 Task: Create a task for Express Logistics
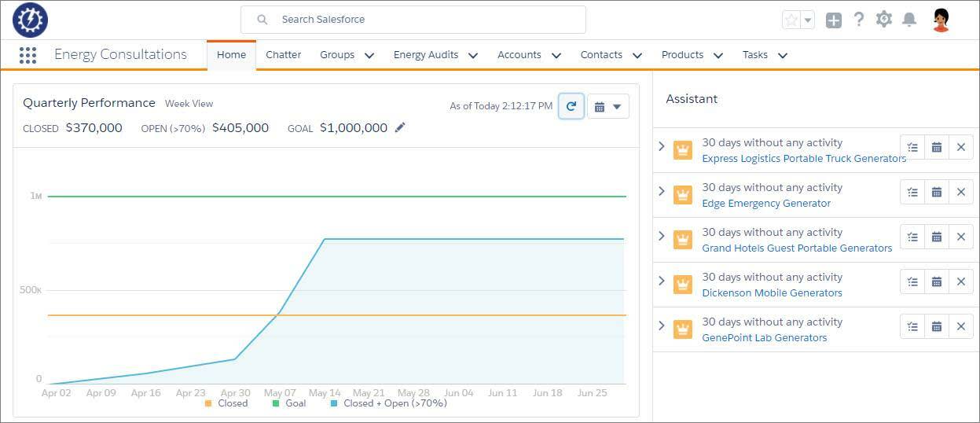coord(912,147)
